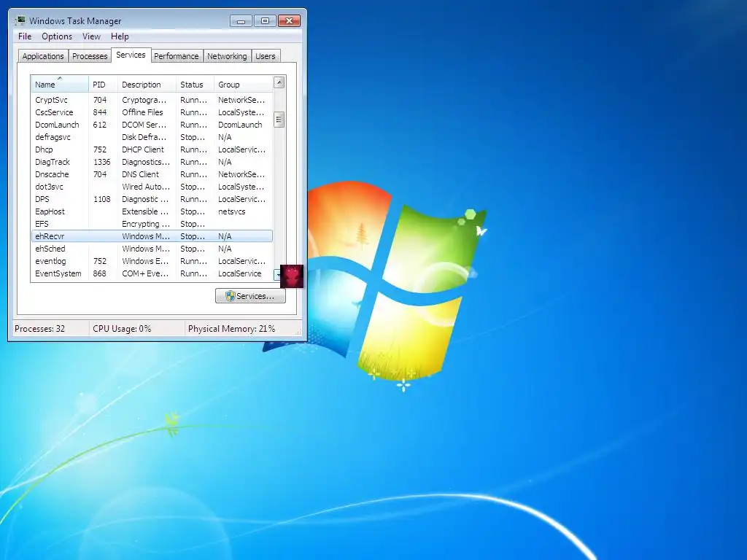This screenshot has width=747, height=560.
Task: Close the Windows Task Manager window
Action: point(289,21)
